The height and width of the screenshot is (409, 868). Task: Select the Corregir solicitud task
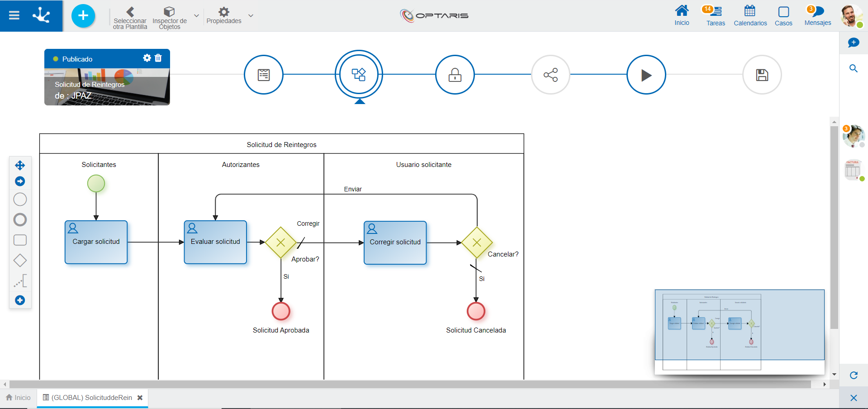395,243
